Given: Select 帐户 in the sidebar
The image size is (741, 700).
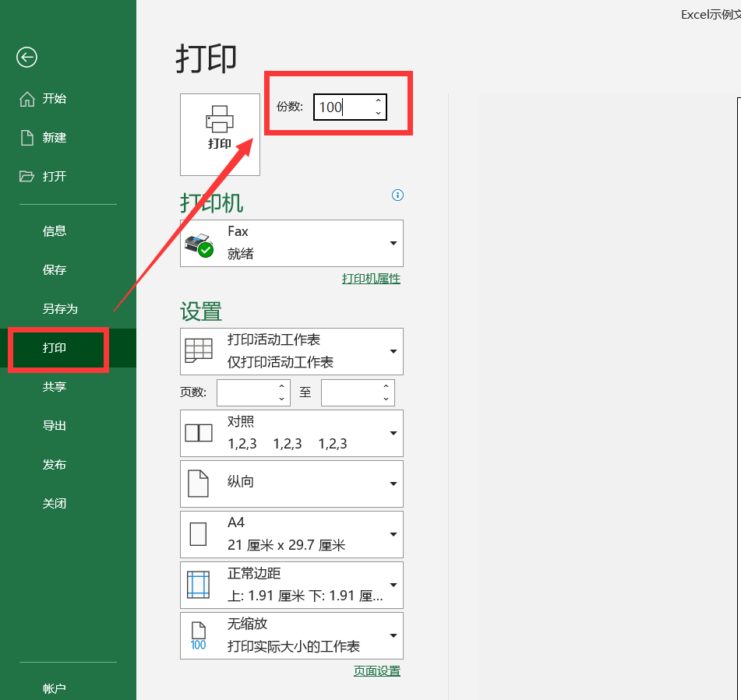Looking at the screenshot, I should point(55,688).
